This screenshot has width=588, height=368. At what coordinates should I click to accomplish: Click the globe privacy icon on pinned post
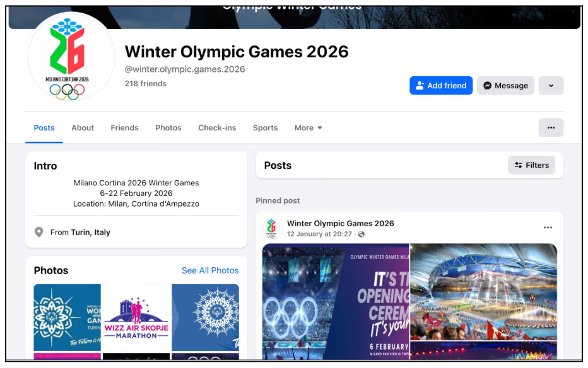[361, 234]
